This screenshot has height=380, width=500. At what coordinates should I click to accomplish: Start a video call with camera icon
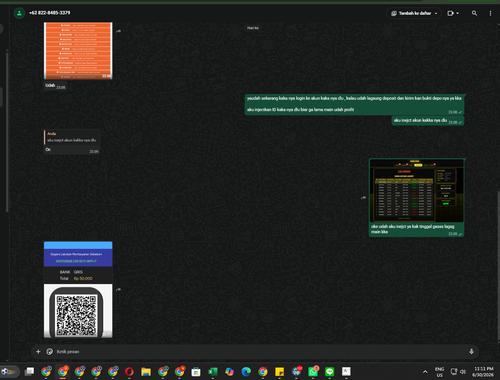(451, 13)
